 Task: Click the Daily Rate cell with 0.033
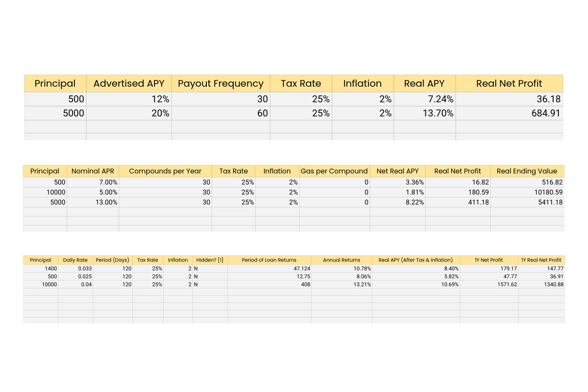(75, 269)
